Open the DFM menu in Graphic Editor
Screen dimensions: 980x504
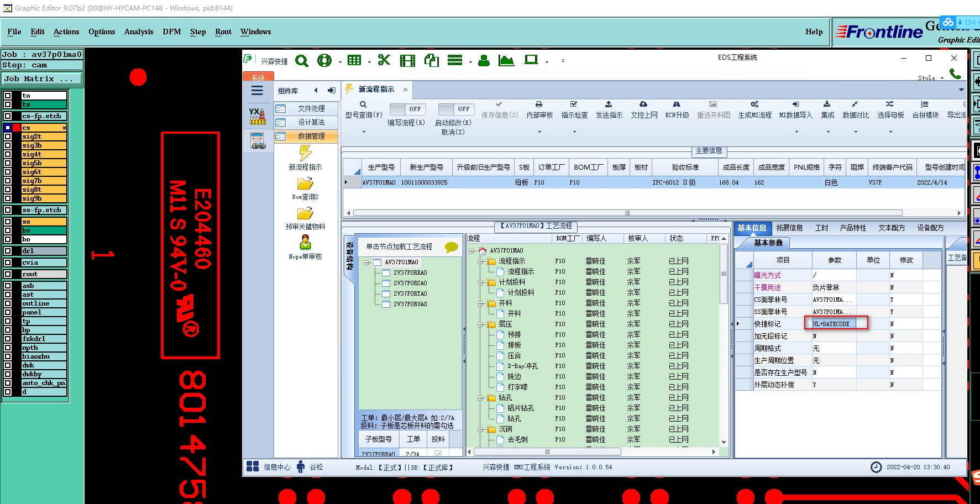point(172,32)
